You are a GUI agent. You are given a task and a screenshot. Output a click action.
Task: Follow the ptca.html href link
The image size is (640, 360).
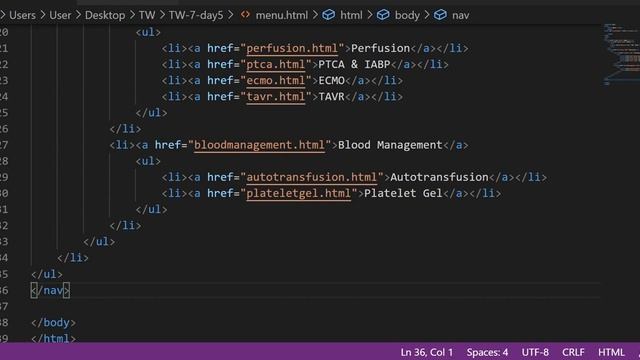(276, 64)
